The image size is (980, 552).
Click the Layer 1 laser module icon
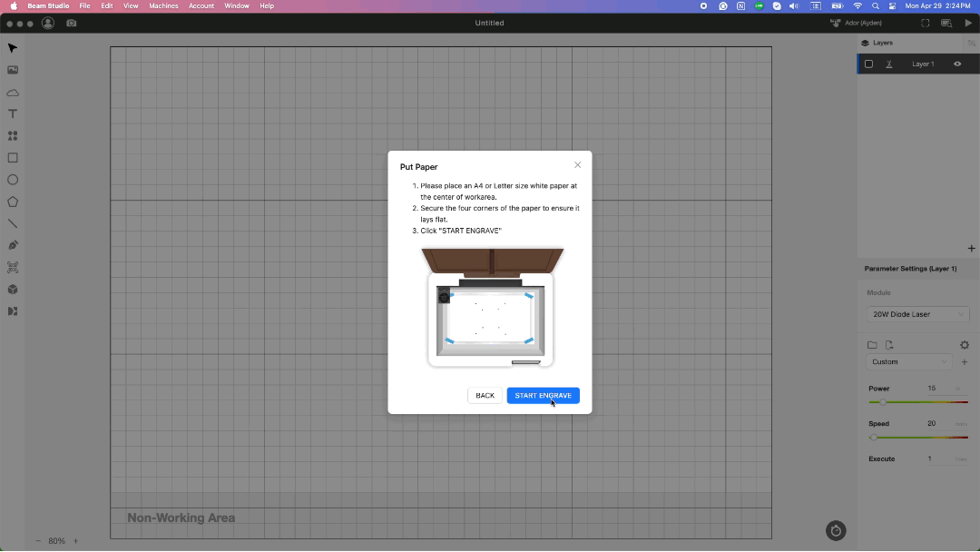888,64
